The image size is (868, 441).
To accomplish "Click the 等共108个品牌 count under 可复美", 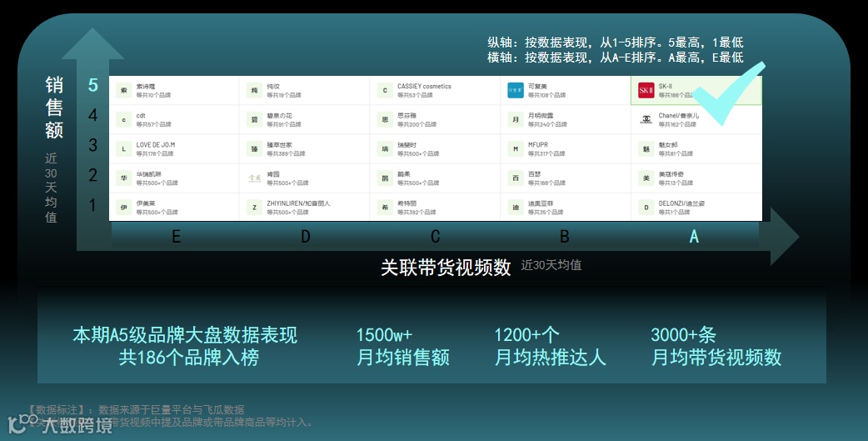I will coord(547,95).
